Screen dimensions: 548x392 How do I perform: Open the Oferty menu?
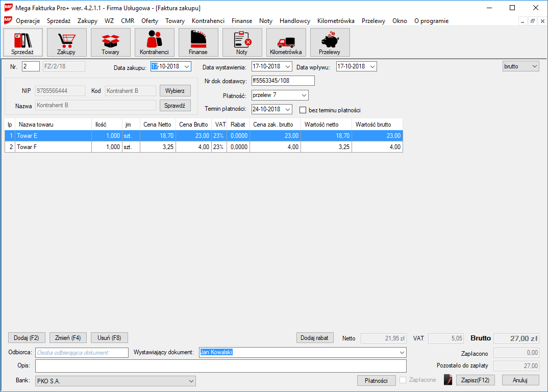point(150,21)
